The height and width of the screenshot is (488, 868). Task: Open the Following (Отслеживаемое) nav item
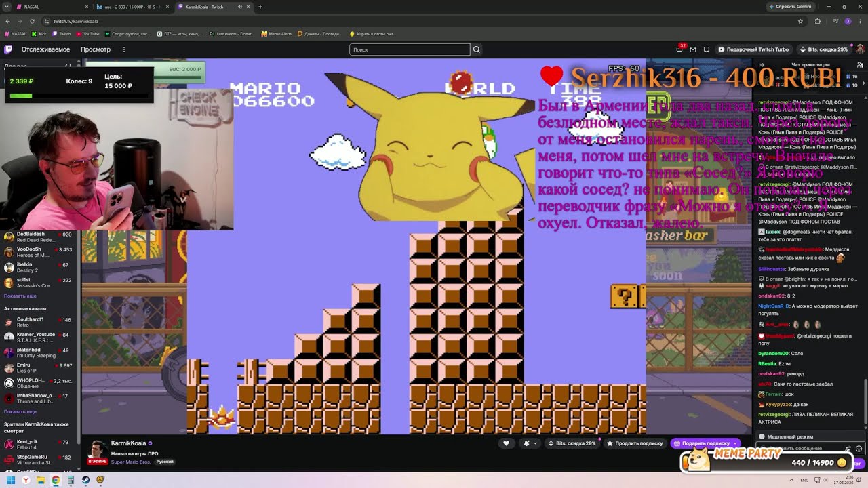click(45, 49)
